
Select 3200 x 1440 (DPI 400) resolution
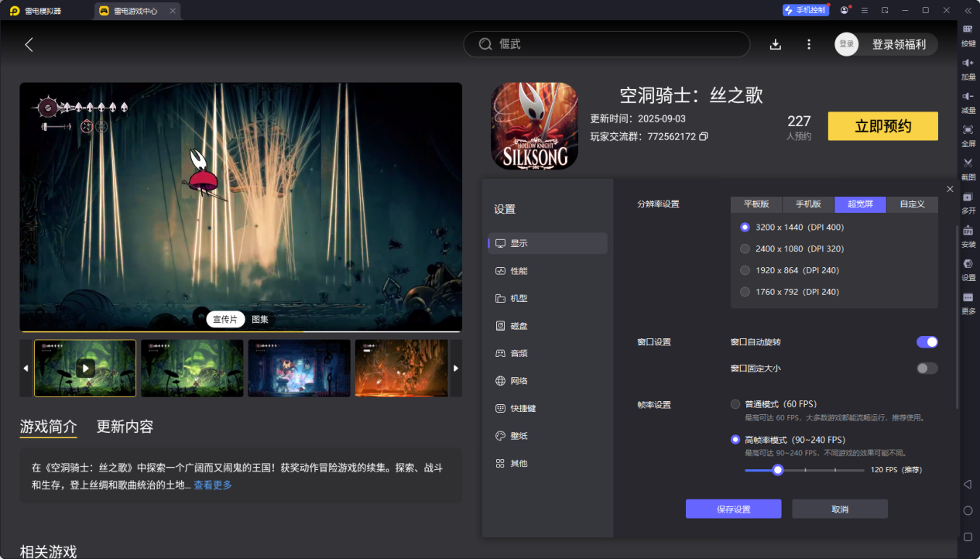(x=745, y=227)
